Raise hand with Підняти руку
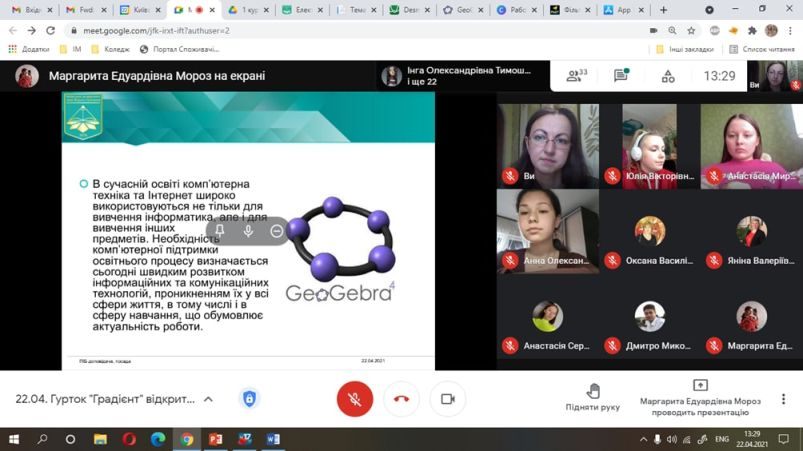Screen dimensions: 803x451 click(593, 397)
